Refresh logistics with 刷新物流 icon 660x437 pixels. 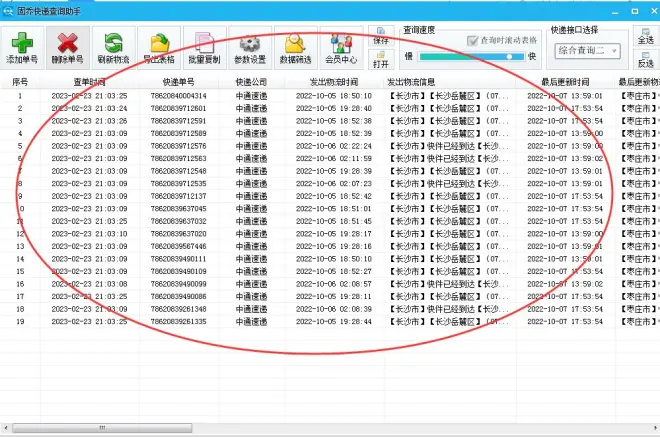click(113, 48)
